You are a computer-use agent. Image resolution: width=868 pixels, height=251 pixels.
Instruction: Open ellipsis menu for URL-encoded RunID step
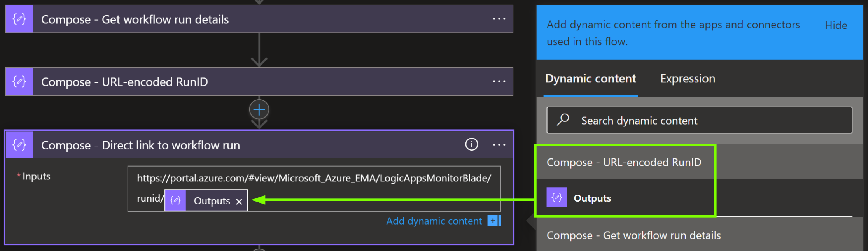tap(499, 82)
